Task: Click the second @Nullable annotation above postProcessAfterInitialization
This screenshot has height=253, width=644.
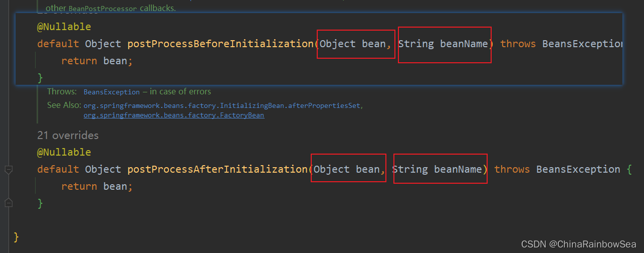Action: [64, 152]
